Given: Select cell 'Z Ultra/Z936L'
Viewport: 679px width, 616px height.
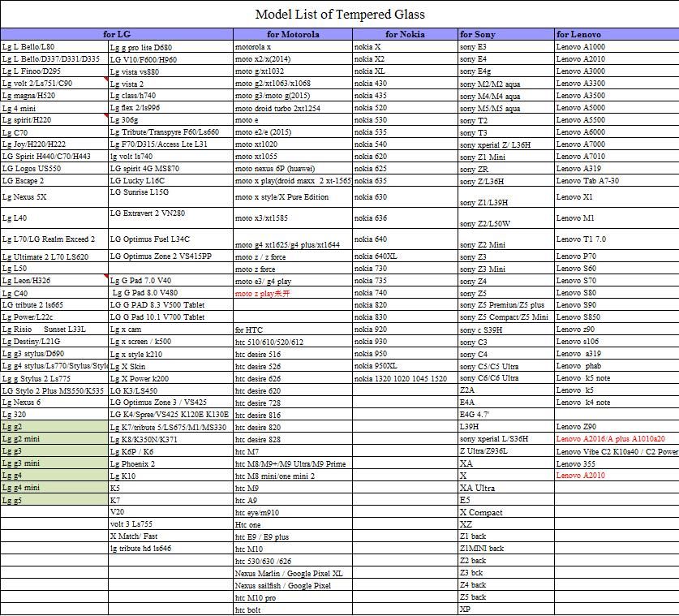Looking at the screenshot, I should 505,451.
